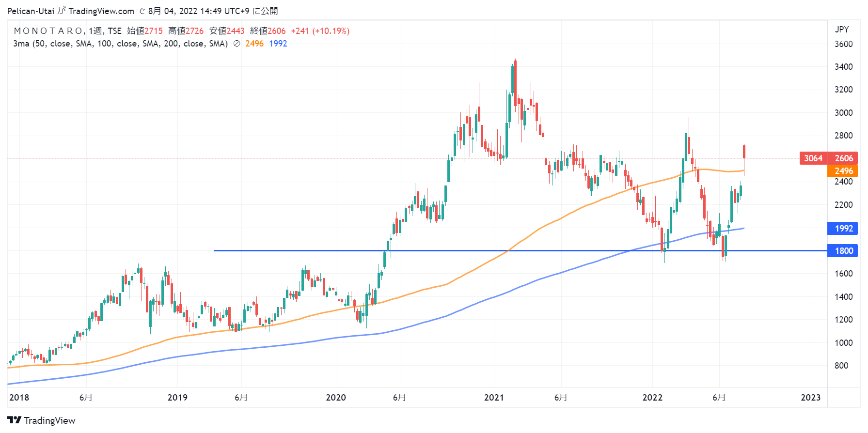Click the +241 (+10.19%) change value
Image resolution: width=868 pixels, height=433 pixels.
coord(320,31)
